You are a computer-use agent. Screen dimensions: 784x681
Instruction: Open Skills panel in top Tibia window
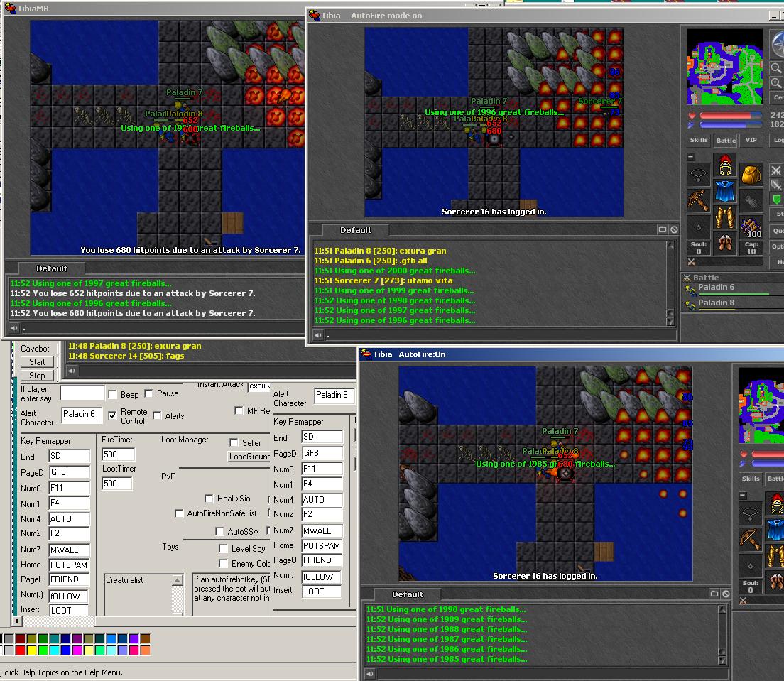coord(699,140)
